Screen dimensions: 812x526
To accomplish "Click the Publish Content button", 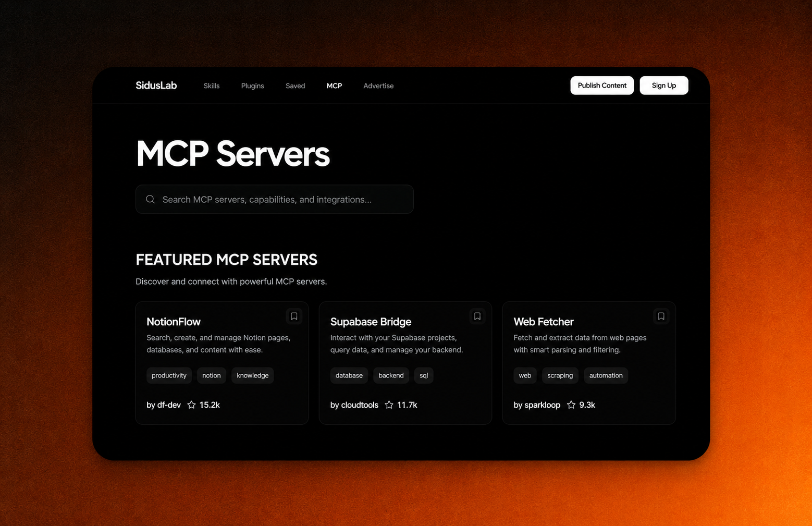I will click(x=602, y=85).
